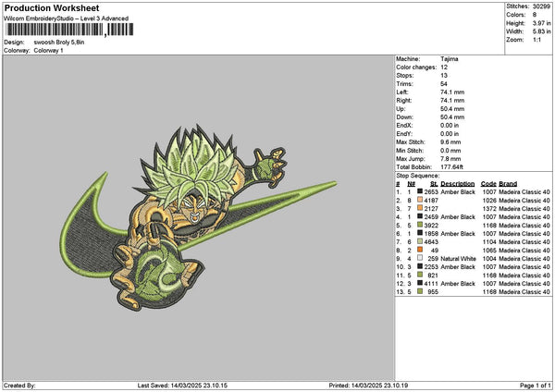Pick the green swatch with 3922 stitches
This screenshot has width=555, height=392.
coord(421,225)
